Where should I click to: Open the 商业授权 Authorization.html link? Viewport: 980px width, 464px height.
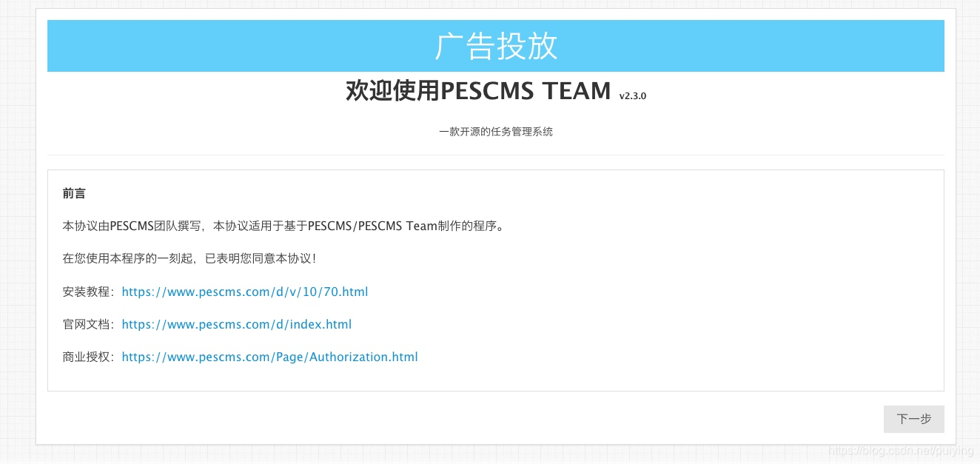269,357
